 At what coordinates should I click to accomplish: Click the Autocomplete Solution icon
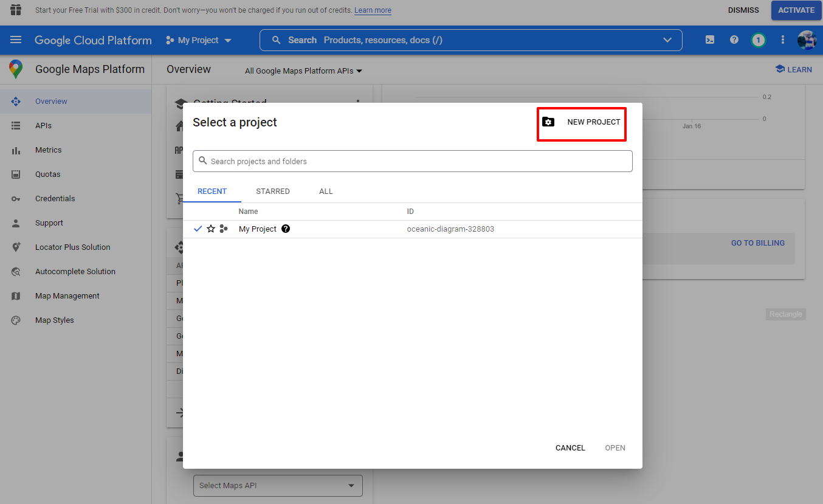point(16,272)
